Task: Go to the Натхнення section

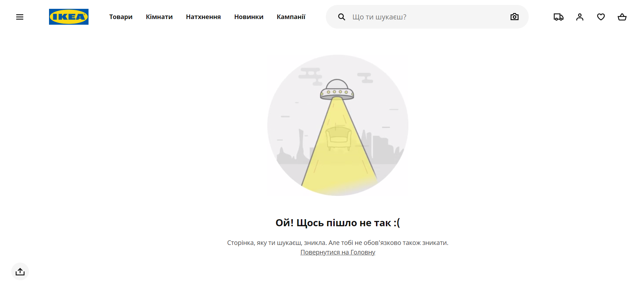Action: click(x=203, y=17)
